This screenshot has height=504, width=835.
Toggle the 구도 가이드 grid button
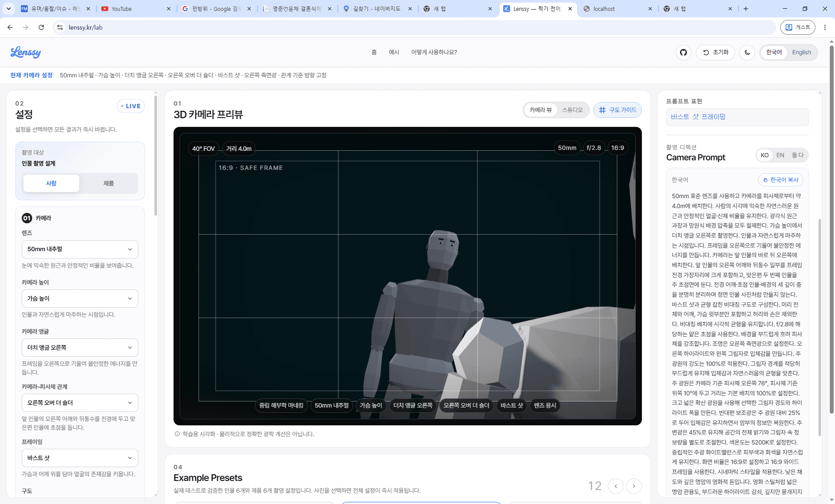[x=617, y=110]
